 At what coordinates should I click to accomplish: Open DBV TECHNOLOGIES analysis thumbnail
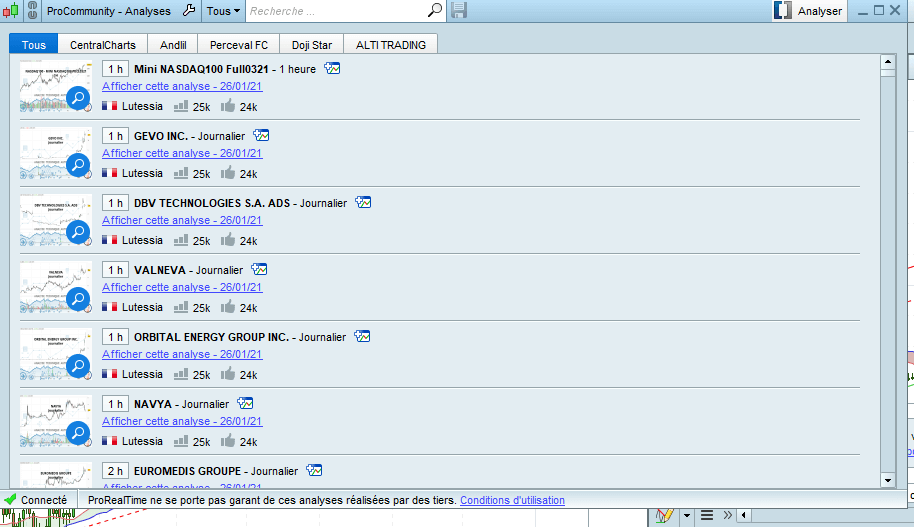coord(56,220)
